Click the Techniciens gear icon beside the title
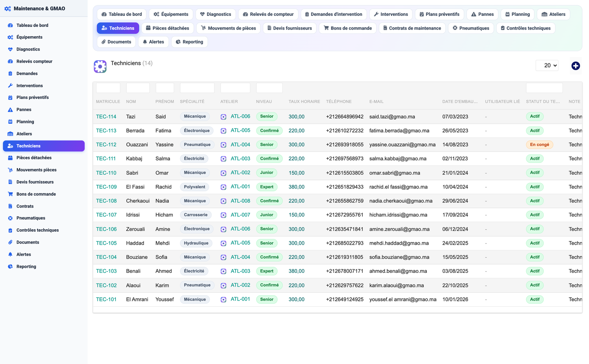The image size is (589, 364). (x=100, y=66)
